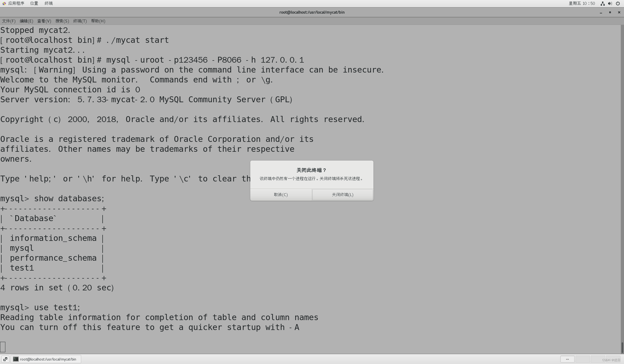Image resolution: width=624 pixels, height=364 pixels.
Task: Select the root@localhost taskbar window entry
Action: [46, 359]
